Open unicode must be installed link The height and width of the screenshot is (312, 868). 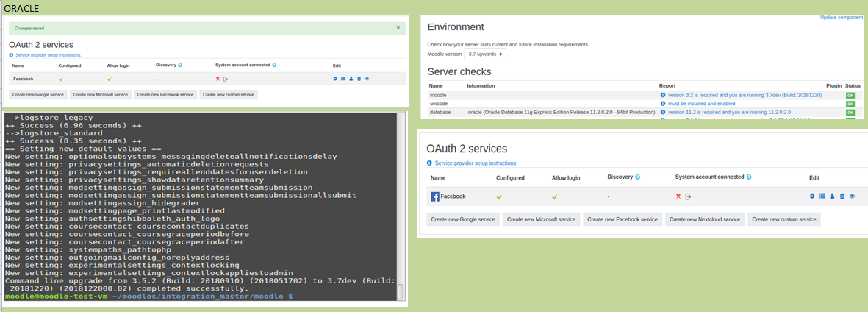(x=701, y=104)
